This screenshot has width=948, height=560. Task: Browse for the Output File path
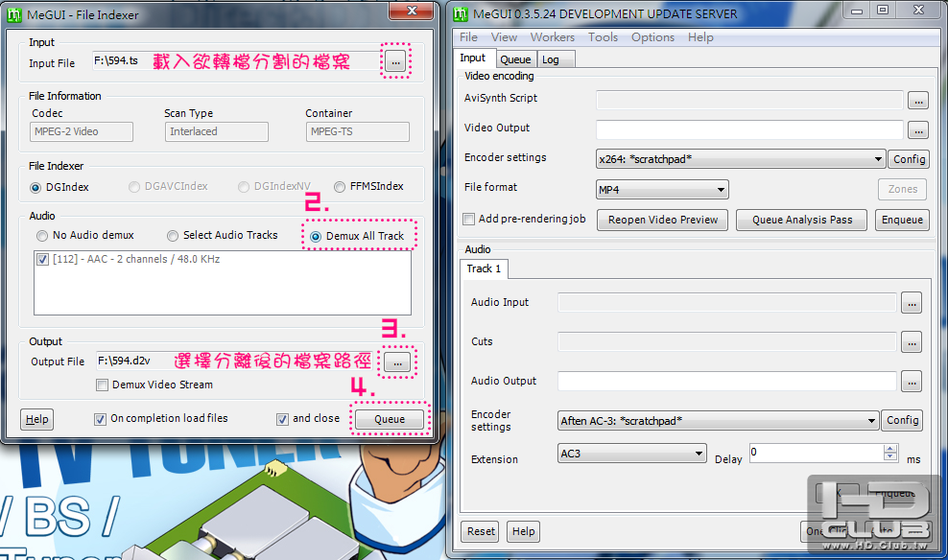click(397, 362)
